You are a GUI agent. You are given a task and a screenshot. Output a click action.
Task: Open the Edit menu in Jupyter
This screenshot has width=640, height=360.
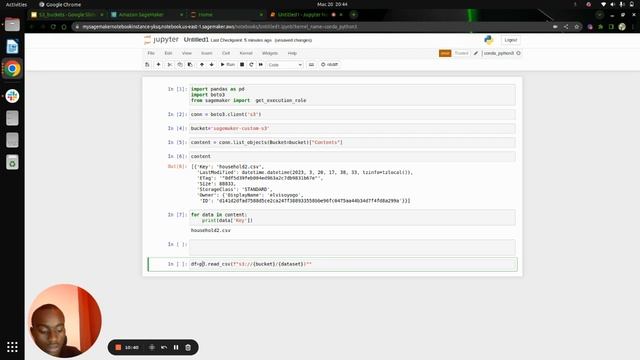pos(168,53)
